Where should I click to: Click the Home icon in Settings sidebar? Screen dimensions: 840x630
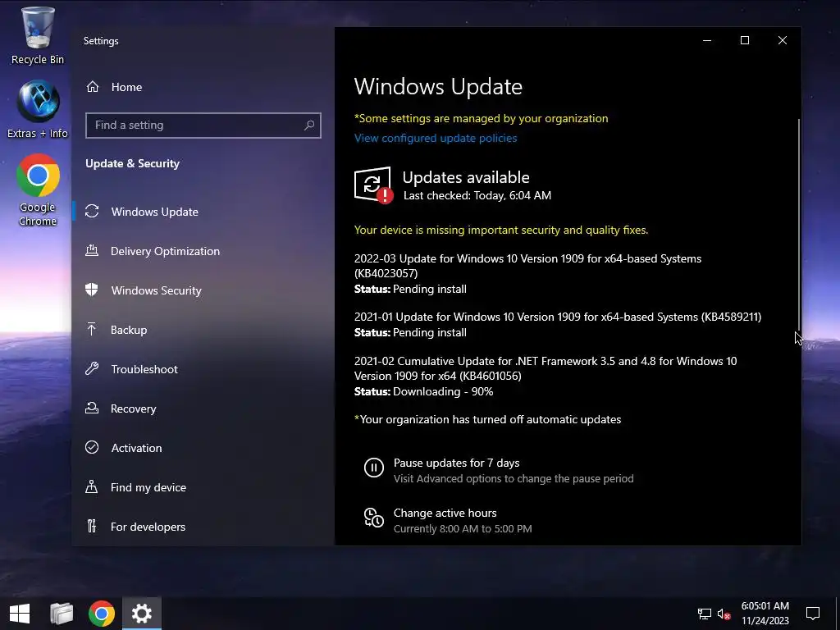(93, 87)
